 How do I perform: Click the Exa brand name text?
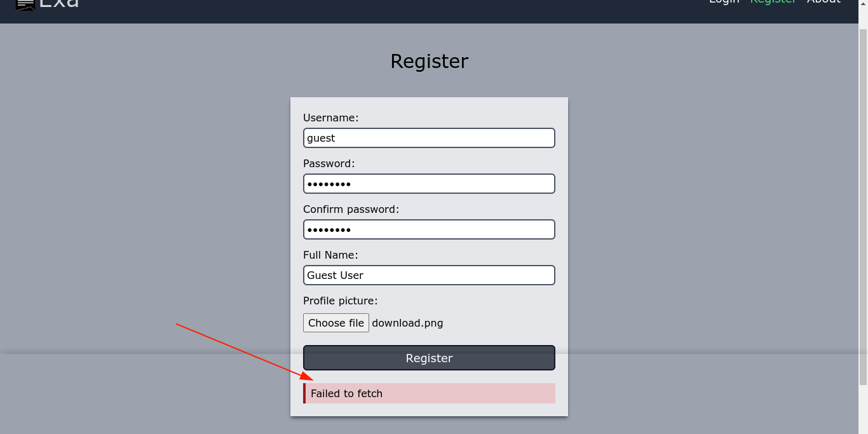tap(59, 3)
